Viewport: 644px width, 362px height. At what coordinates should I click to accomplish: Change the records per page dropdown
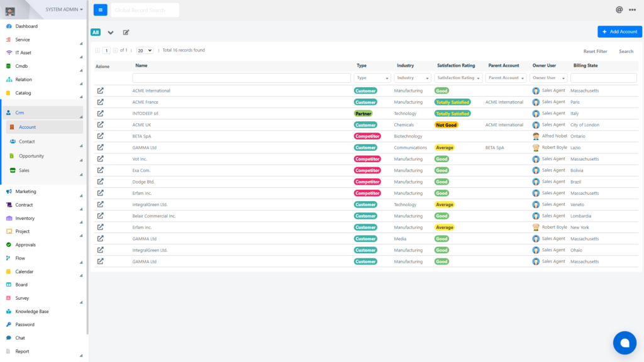pyautogui.click(x=145, y=50)
